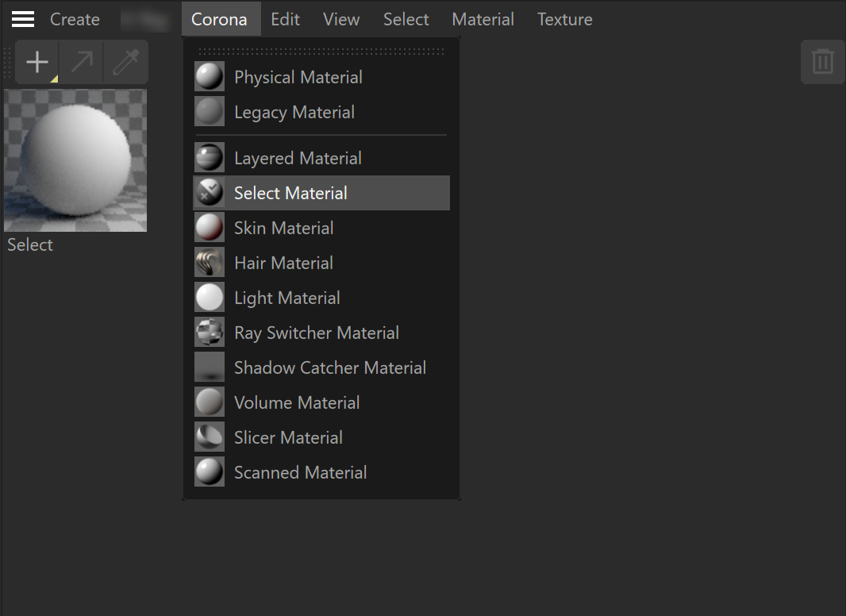846x616 pixels.
Task: Choose highlighted Select Material entry
Action: pos(321,193)
